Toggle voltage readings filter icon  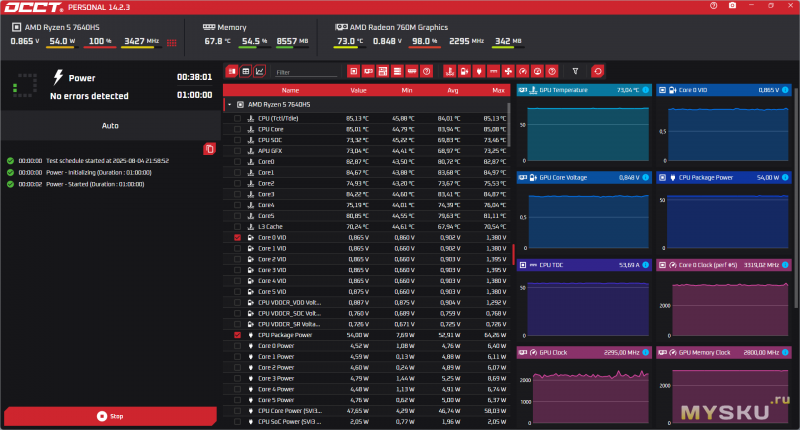[464, 71]
